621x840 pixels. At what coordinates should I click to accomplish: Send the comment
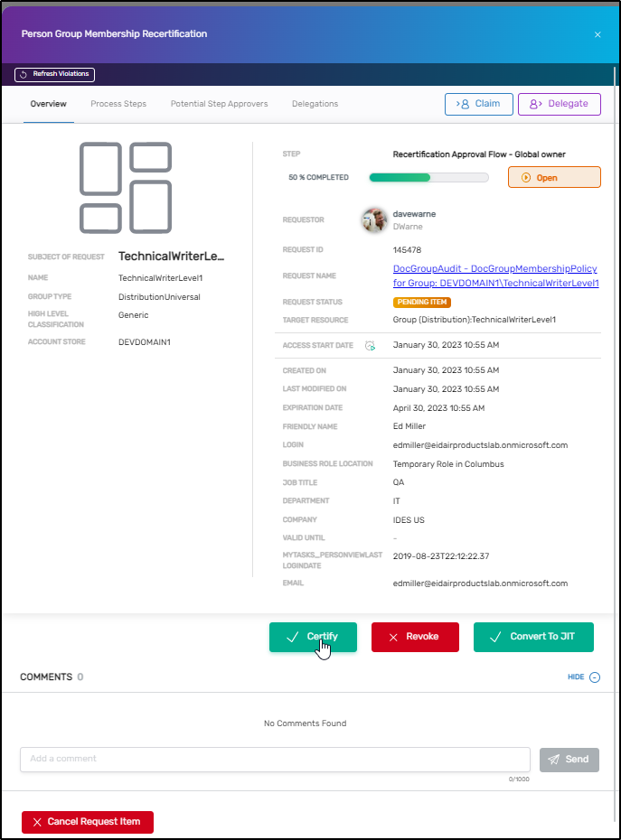[x=569, y=760]
